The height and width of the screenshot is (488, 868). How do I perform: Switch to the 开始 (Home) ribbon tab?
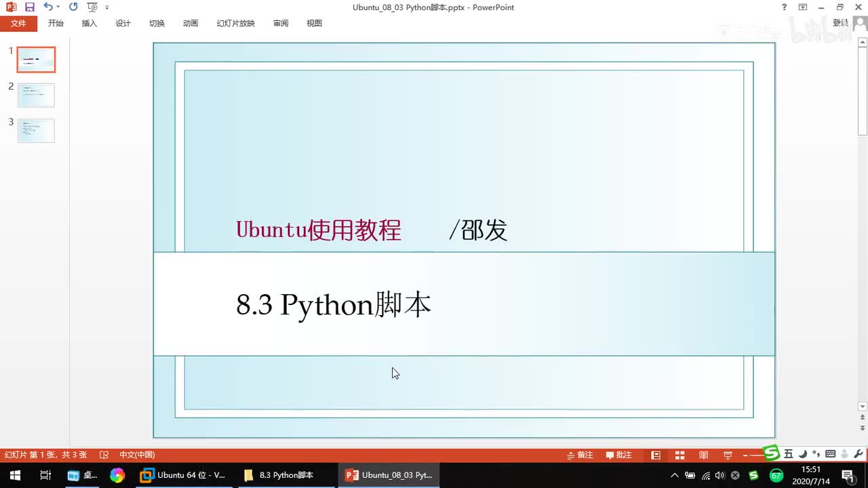point(56,23)
